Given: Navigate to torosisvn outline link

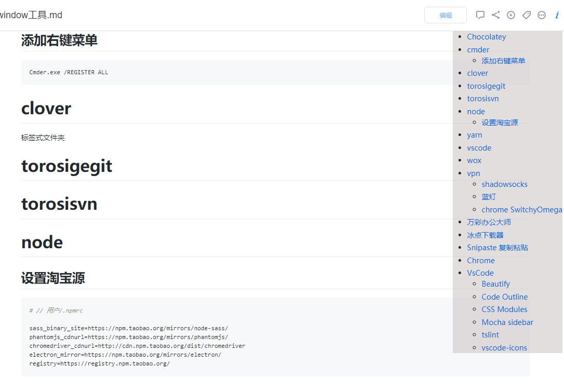Looking at the screenshot, I should [x=483, y=99].
